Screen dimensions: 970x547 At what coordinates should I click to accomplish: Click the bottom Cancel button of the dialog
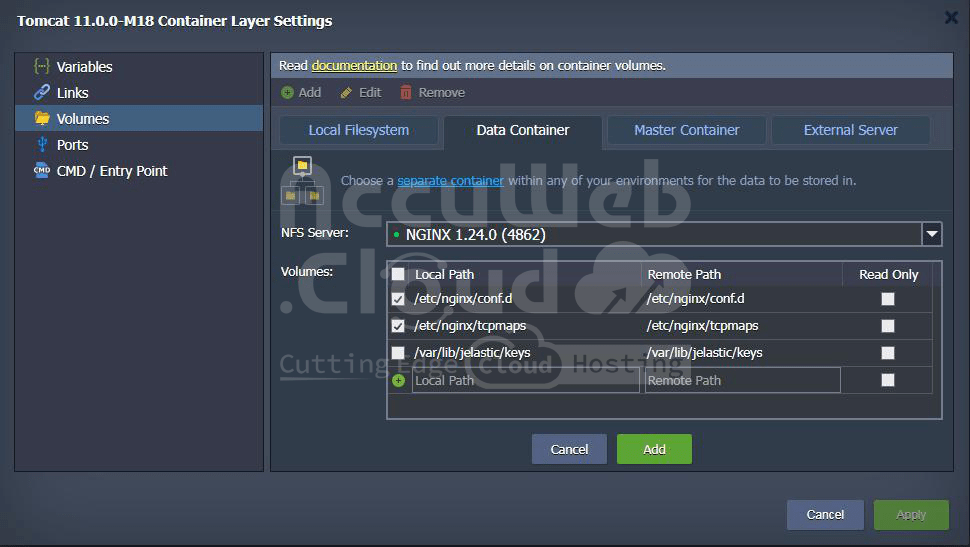825,515
